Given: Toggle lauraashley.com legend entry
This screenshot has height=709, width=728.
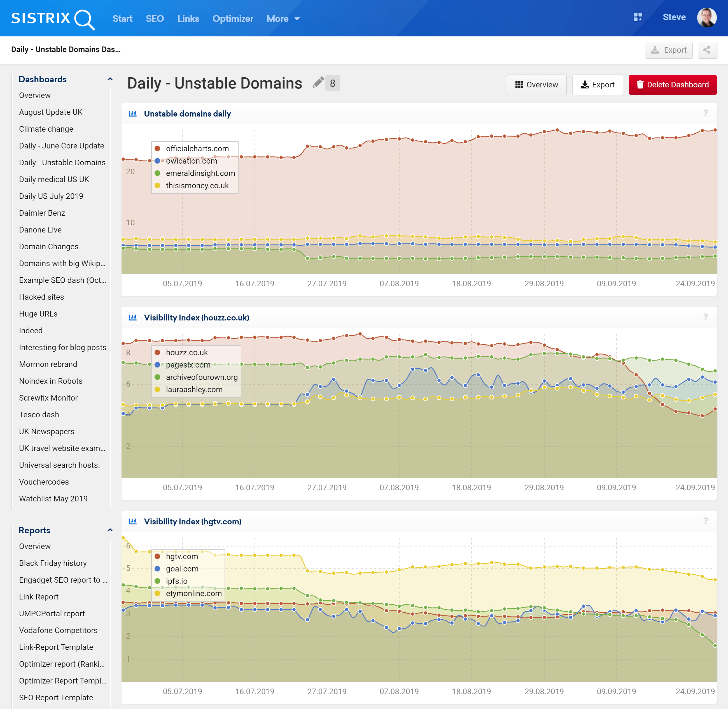Looking at the screenshot, I should click(189, 389).
